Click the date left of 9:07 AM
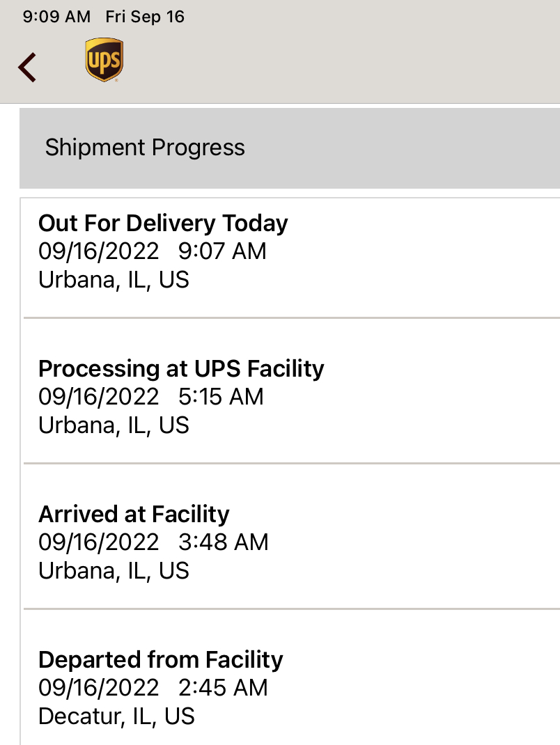This screenshot has width=560, height=745. (x=98, y=251)
